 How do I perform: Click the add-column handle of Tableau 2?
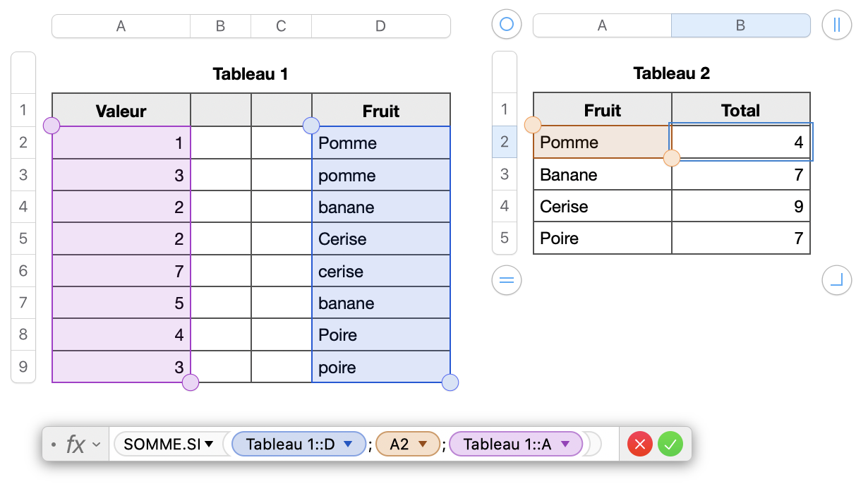pyautogui.click(x=836, y=25)
